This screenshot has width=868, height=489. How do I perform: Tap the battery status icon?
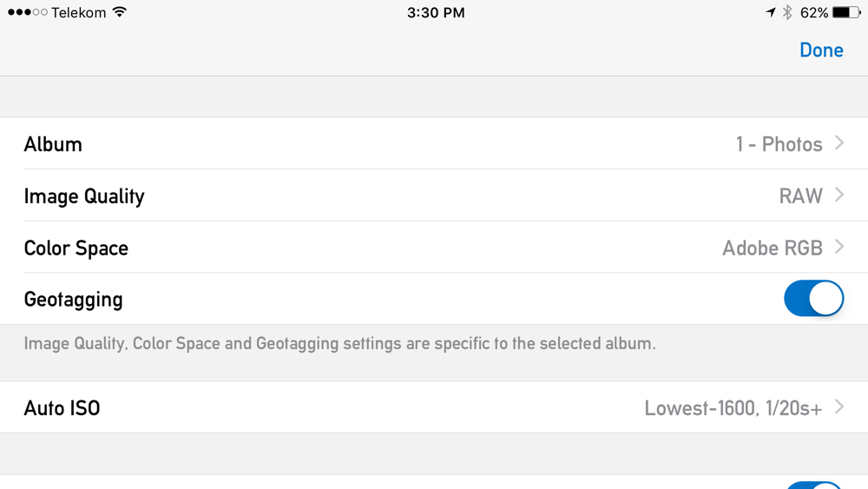(x=847, y=12)
